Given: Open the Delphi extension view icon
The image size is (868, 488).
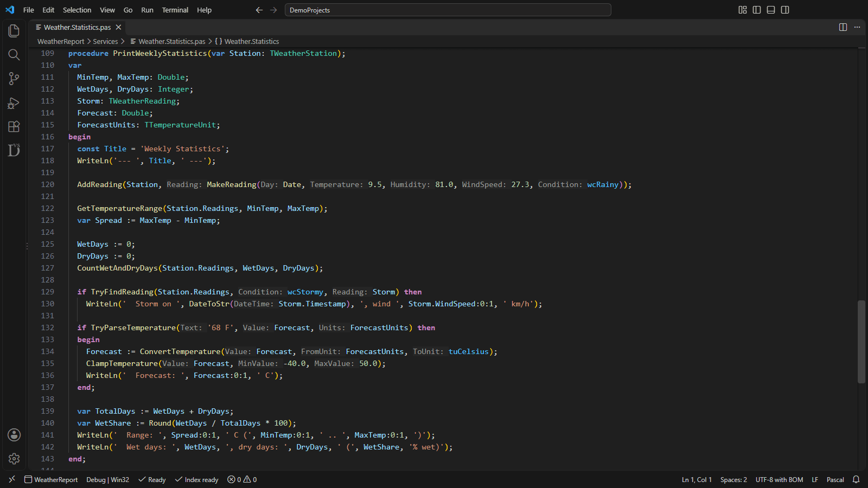Looking at the screenshot, I should pos(14,150).
